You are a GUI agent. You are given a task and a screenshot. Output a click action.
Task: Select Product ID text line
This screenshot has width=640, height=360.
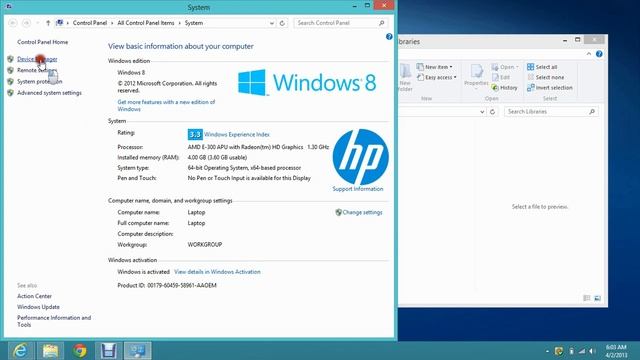[x=167, y=285]
